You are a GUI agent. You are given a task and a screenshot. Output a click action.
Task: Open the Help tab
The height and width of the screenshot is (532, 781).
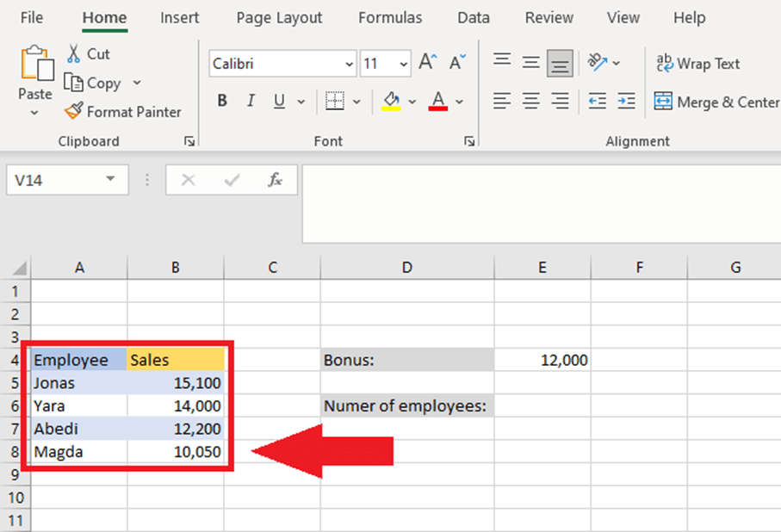pos(690,18)
